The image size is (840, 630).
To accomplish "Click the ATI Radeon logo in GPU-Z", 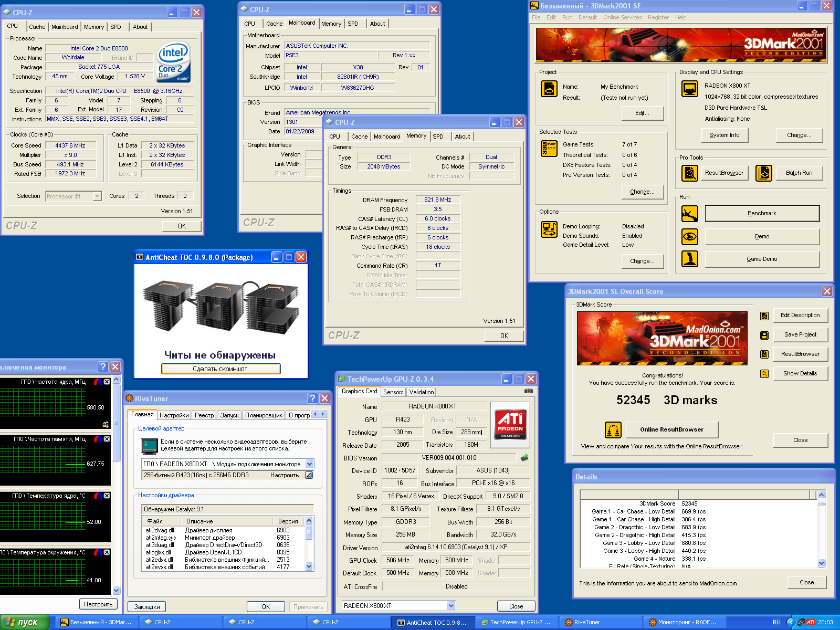I will click(x=510, y=425).
